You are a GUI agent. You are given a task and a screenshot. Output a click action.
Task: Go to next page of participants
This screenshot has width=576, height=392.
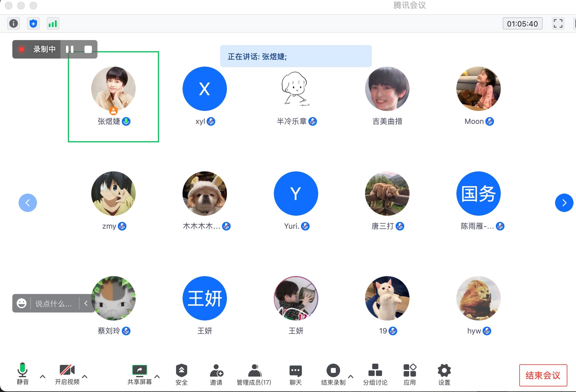pos(564,203)
